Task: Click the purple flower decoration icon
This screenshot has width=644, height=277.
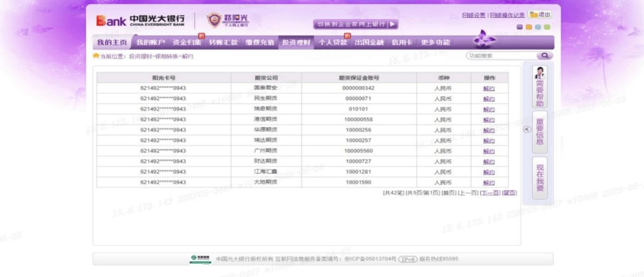Action: pos(484,40)
